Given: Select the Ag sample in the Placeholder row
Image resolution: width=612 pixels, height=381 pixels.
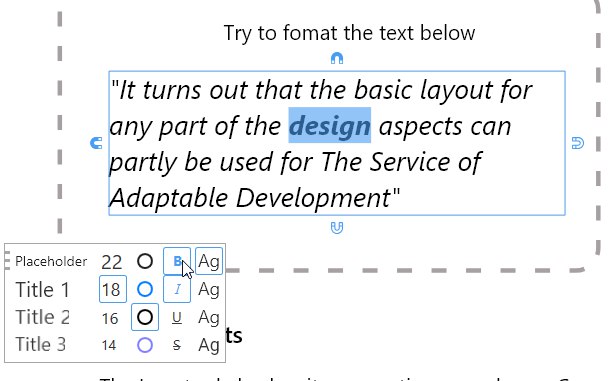Looking at the screenshot, I should pos(209,261).
